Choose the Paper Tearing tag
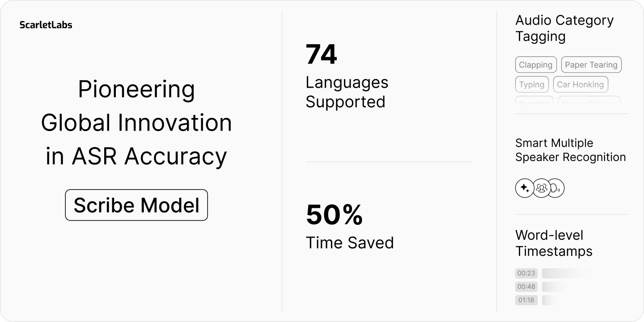 (x=591, y=65)
